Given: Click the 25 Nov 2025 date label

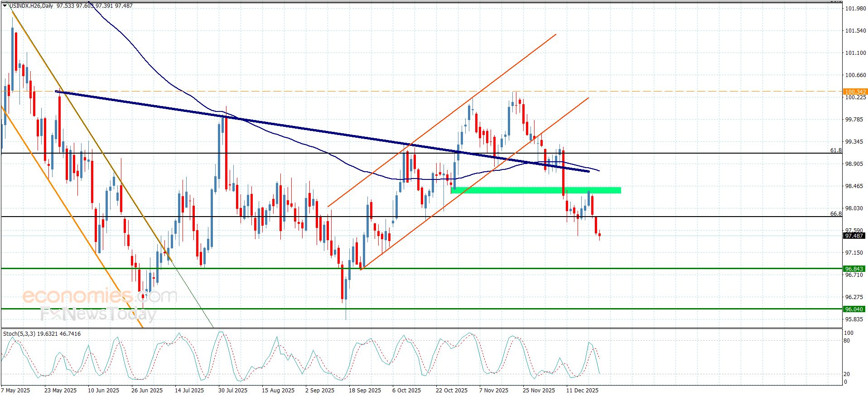Looking at the screenshot, I should click(x=539, y=391).
